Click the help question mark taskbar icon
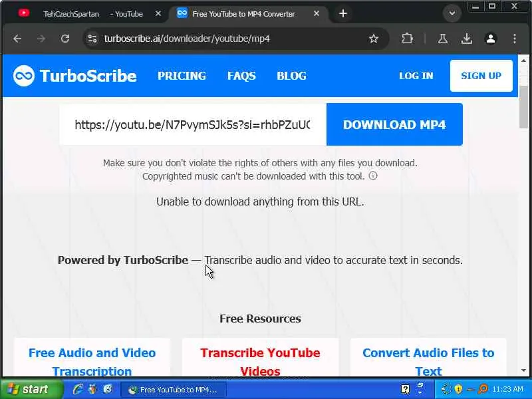Screen dimensions: 532x399 point(405,389)
